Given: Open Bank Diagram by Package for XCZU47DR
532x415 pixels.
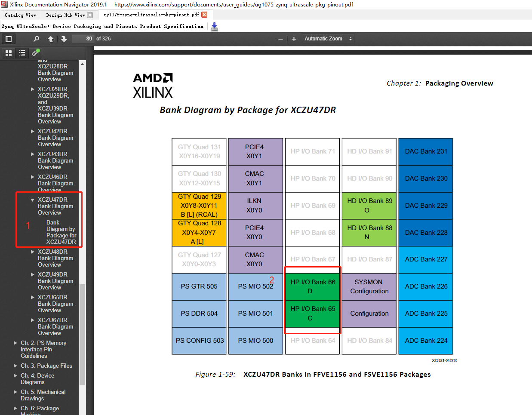Looking at the screenshot, I should pyautogui.click(x=61, y=232).
